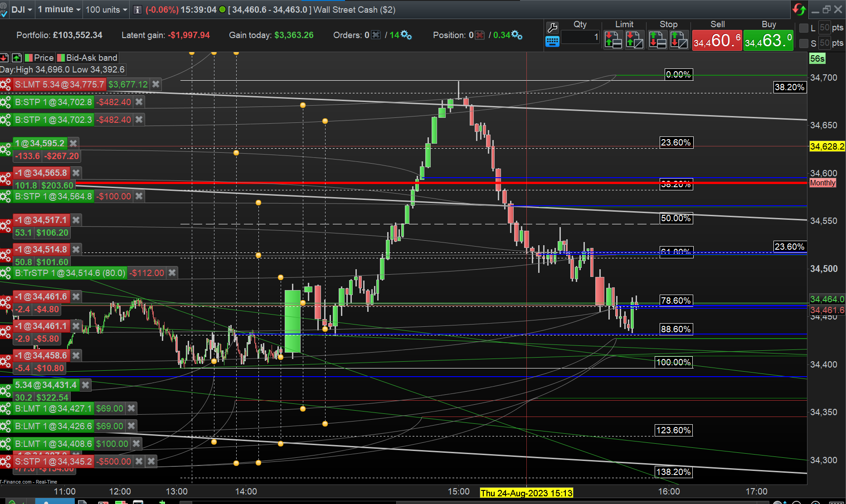
Task: Enable the S (stop) points checkbox
Action: pyautogui.click(x=804, y=43)
